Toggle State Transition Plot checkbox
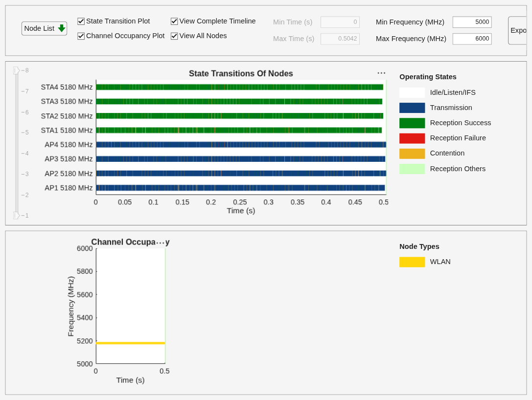This screenshot has width=532, height=400. coord(81,22)
